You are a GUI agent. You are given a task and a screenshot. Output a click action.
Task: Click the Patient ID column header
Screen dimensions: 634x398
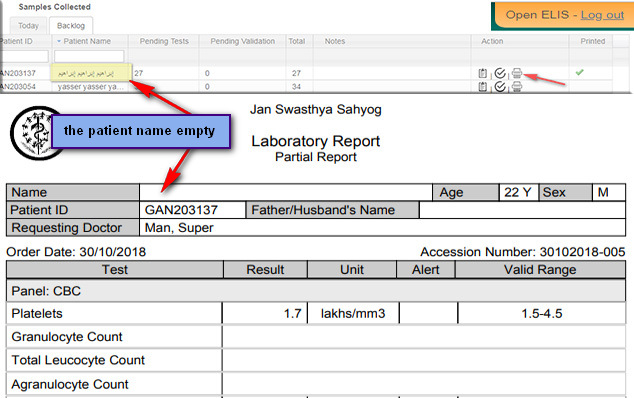[16, 41]
